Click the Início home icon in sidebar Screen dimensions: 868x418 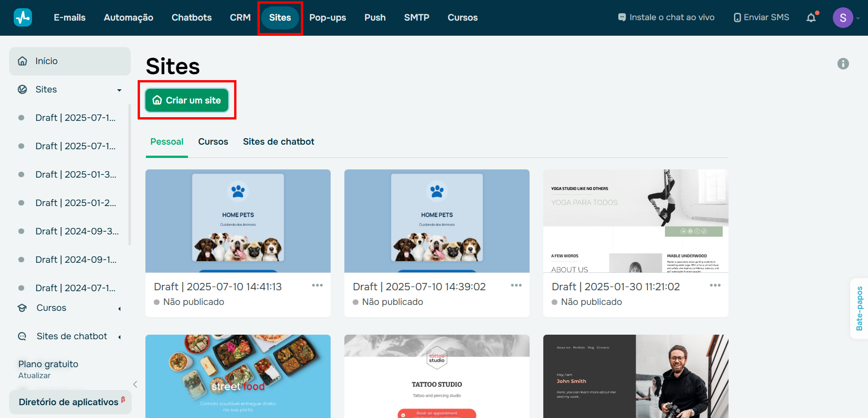pyautogui.click(x=22, y=60)
